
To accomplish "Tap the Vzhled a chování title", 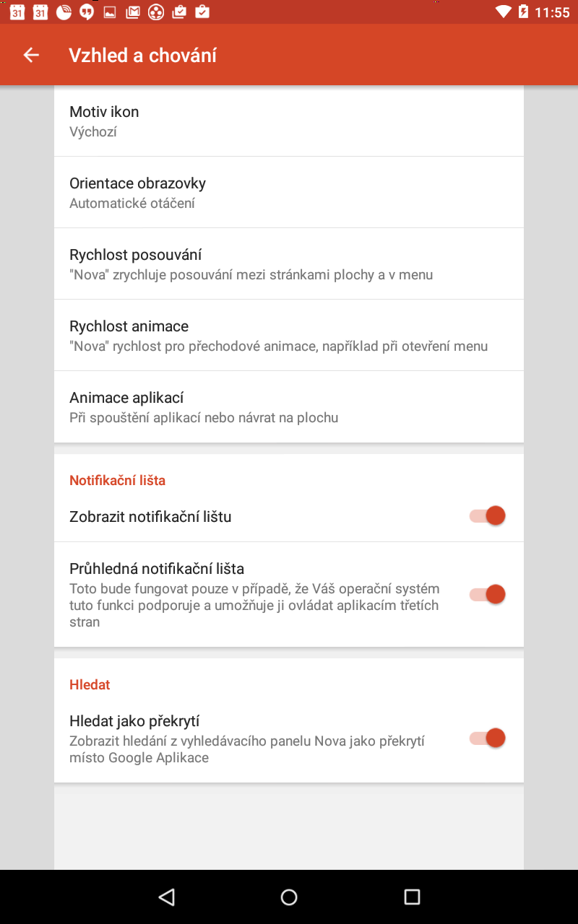I will [x=142, y=56].
